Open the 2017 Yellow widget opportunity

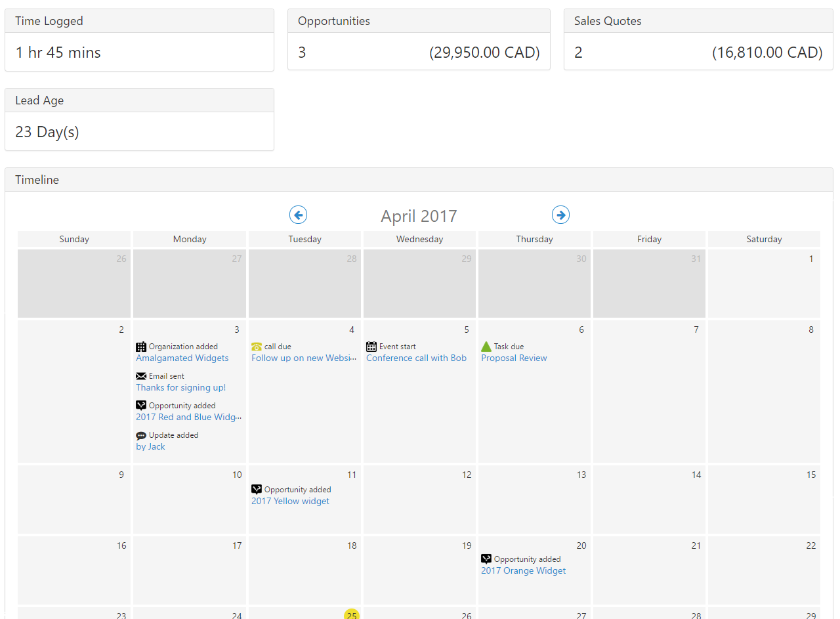(291, 502)
